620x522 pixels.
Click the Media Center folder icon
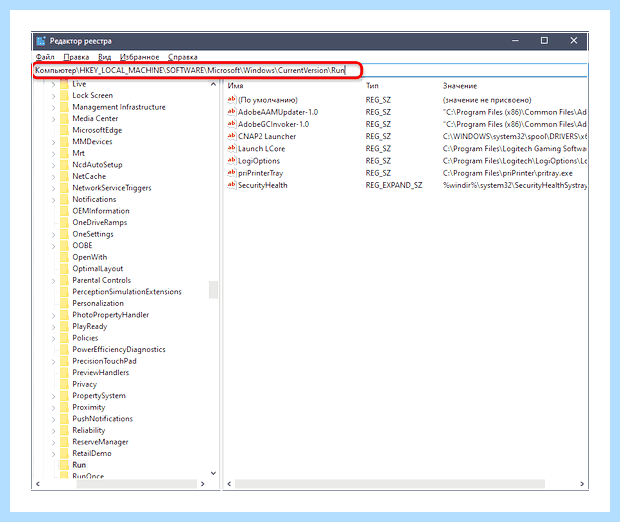(x=64, y=118)
